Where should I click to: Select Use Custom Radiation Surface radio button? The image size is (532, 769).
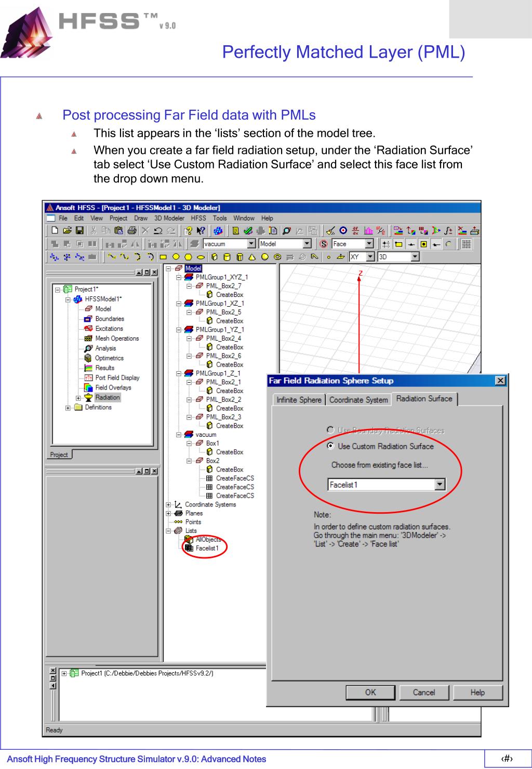(x=330, y=446)
